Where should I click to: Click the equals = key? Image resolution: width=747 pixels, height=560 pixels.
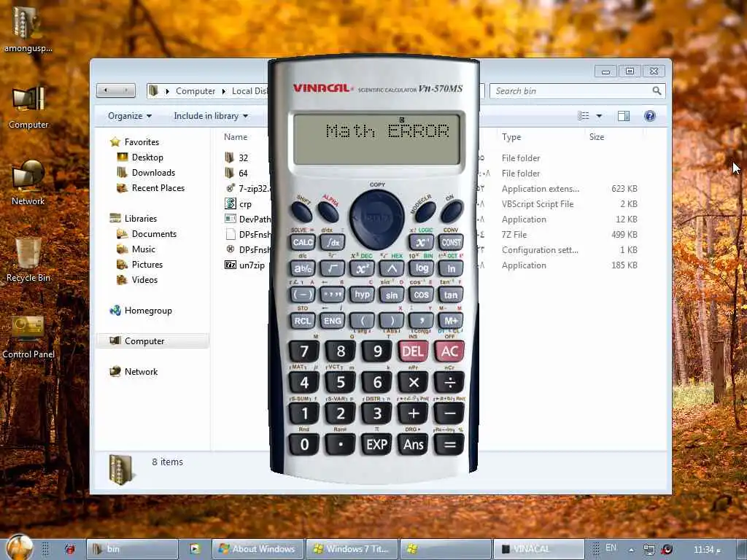(x=449, y=444)
